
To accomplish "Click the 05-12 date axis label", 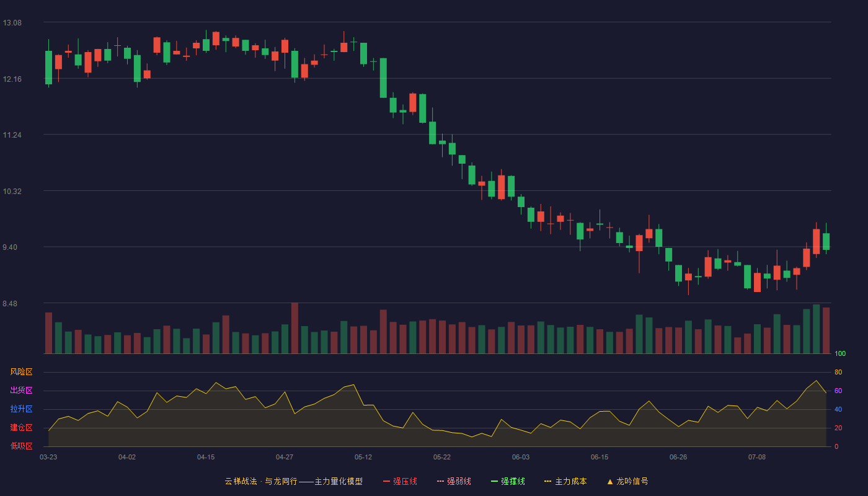I will pyautogui.click(x=363, y=457).
